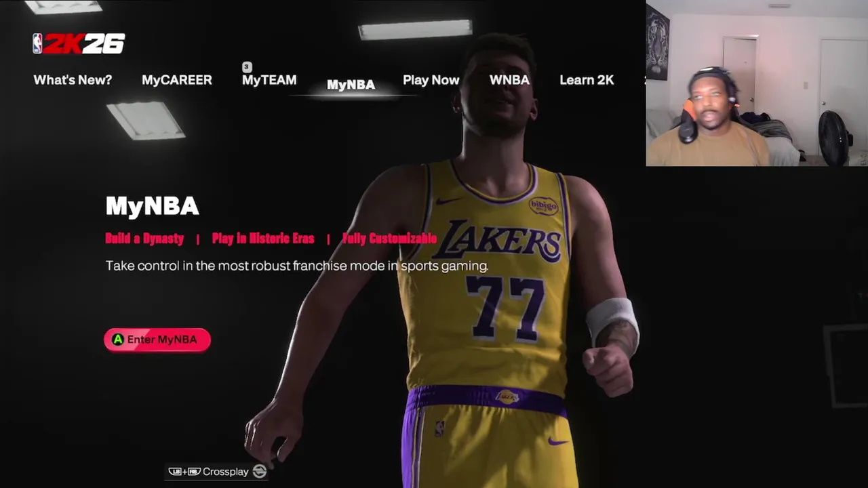
Task: Click the 'Build a Dynasty' text
Action: (x=144, y=239)
